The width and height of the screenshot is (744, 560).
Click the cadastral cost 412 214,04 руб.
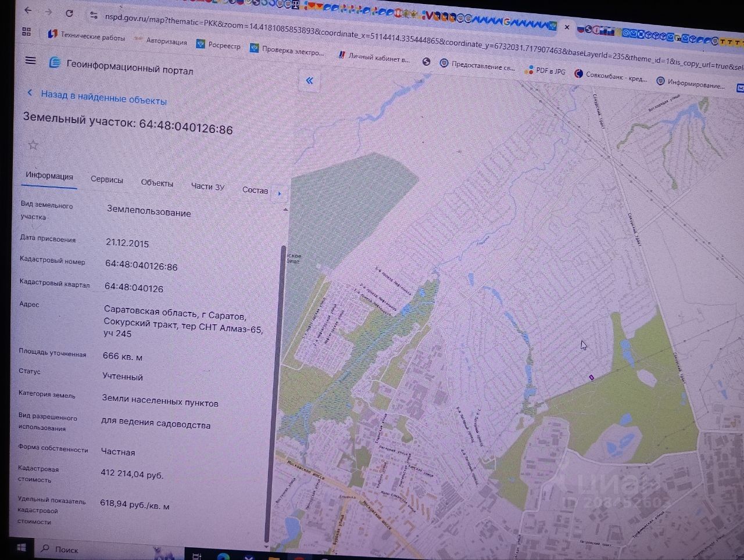coord(132,473)
